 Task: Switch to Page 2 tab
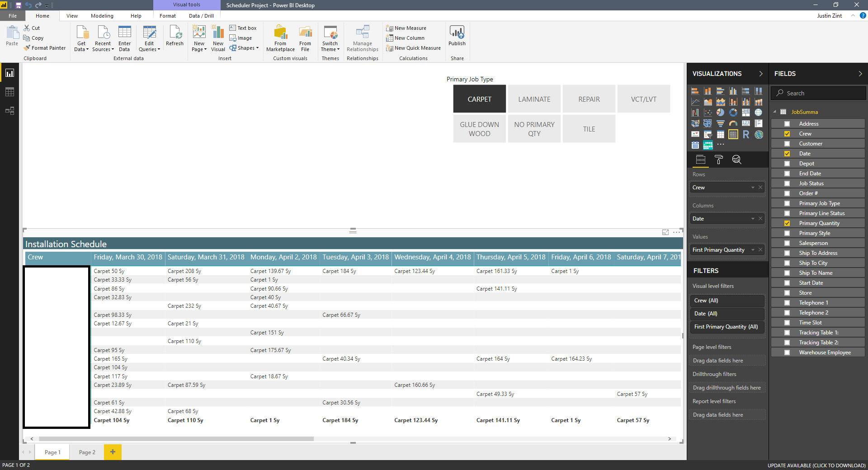click(x=87, y=452)
